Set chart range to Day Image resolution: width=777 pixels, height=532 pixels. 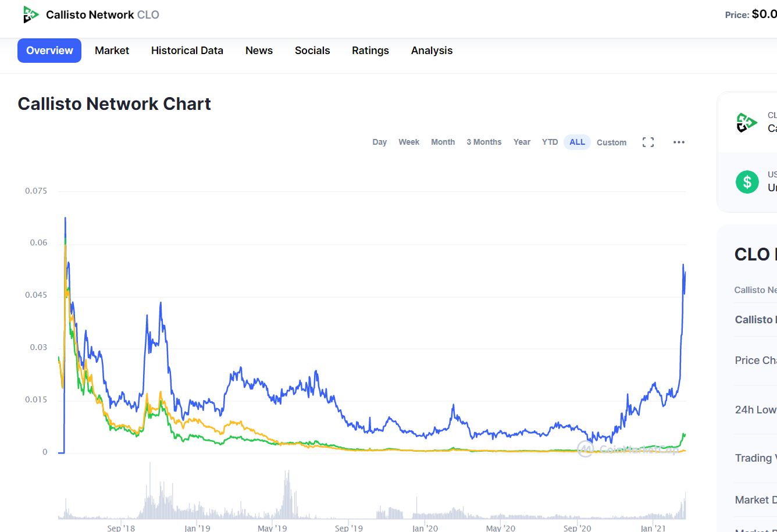pos(380,142)
